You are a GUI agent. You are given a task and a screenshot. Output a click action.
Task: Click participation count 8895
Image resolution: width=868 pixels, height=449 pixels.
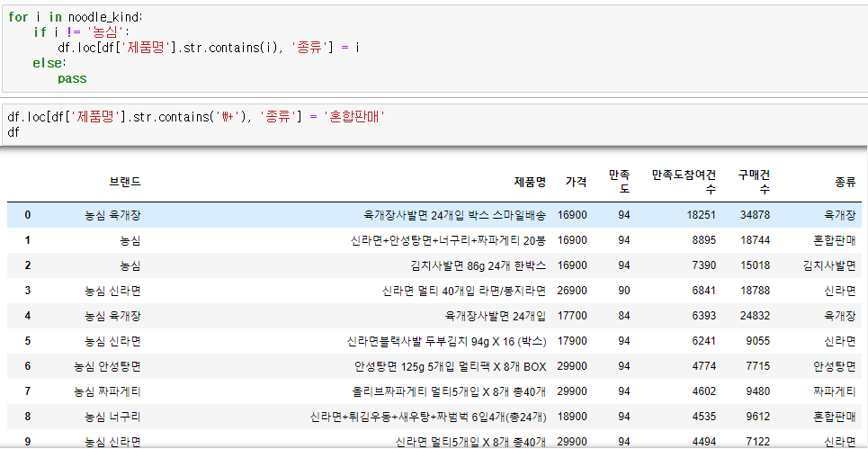703,240
